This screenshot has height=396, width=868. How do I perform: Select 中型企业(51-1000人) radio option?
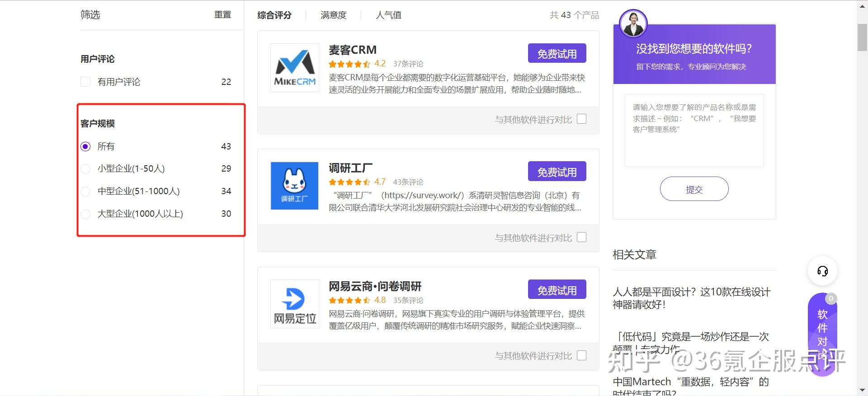pyautogui.click(x=85, y=191)
